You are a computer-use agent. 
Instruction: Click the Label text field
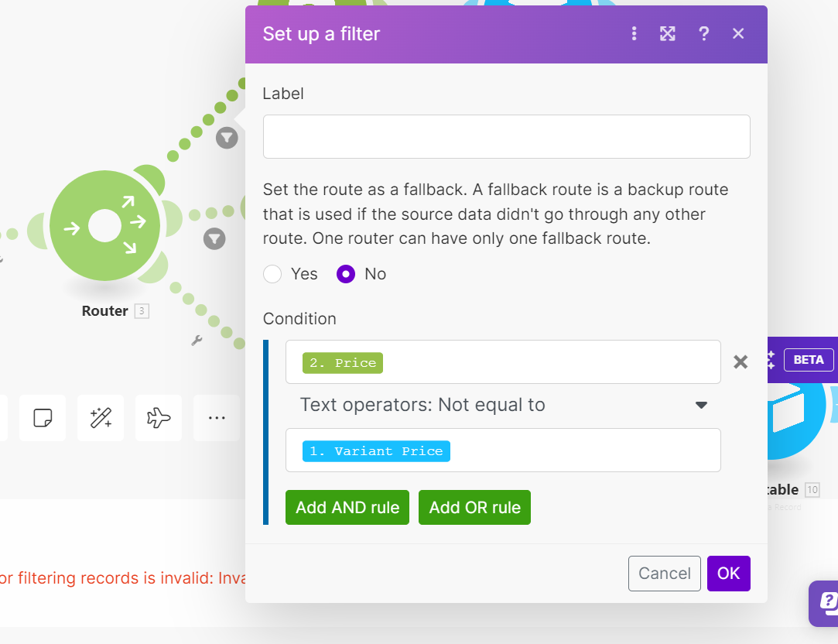pyautogui.click(x=506, y=137)
